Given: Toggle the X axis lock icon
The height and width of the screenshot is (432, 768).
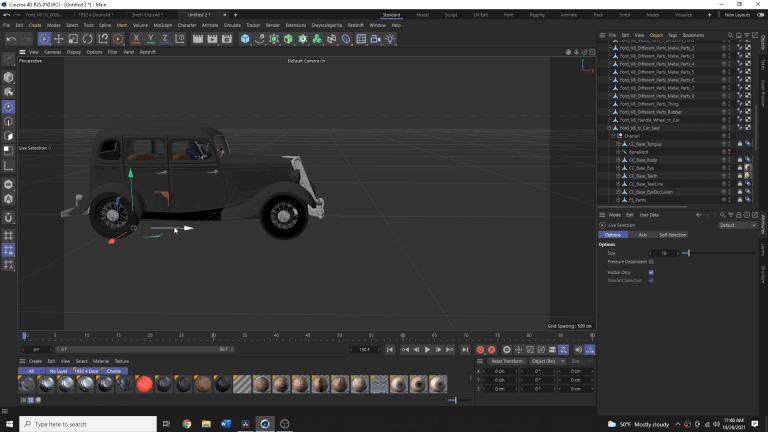Looking at the screenshot, I should pyautogui.click(x=136, y=39).
